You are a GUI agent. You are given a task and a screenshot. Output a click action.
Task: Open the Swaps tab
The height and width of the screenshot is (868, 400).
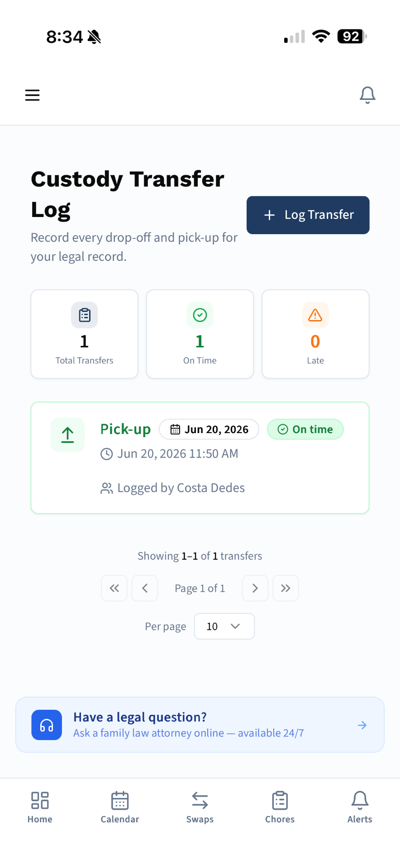[x=200, y=807]
